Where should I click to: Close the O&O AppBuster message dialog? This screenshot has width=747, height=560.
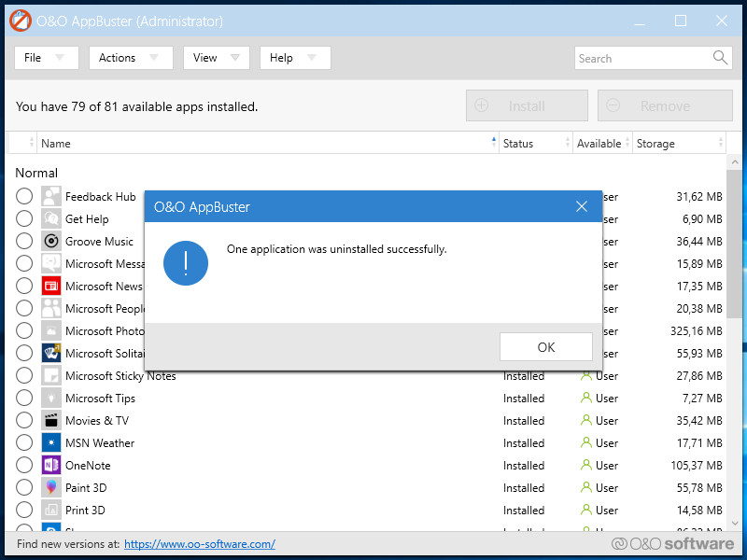point(581,206)
